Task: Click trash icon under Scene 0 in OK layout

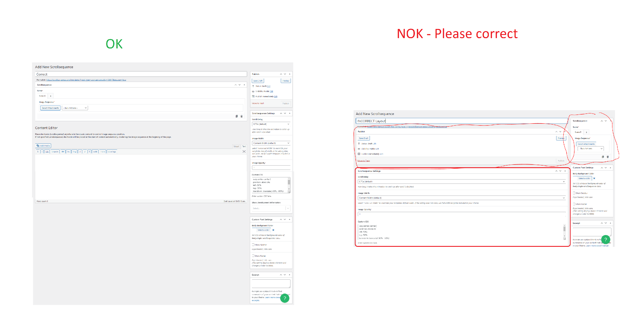Action: click(x=241, y=116)
